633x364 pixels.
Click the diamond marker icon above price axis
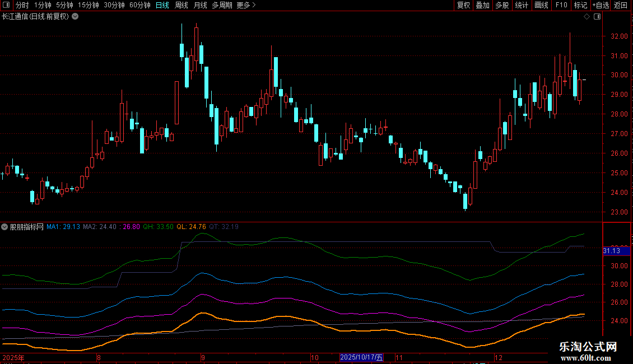pyautogui.click(x=587, y=17)
